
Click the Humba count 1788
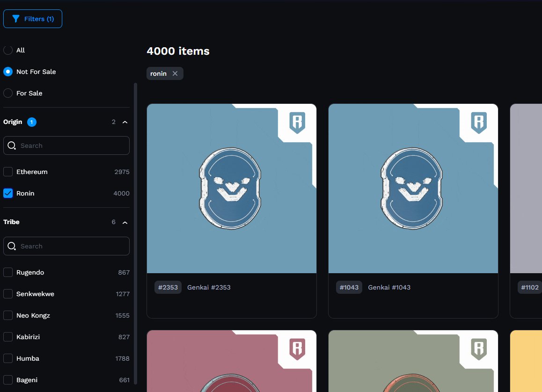(122, 358)
